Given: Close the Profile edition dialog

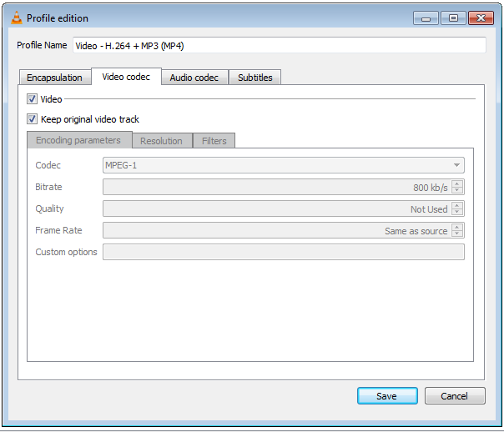Looking at the screenshot, I should pyautogui.click(x=480, y=18).
